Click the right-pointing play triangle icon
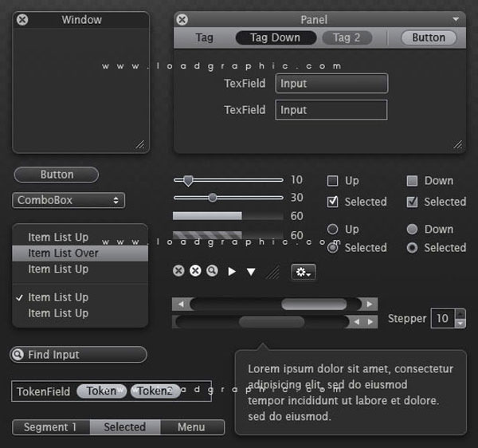 (232, 271)
